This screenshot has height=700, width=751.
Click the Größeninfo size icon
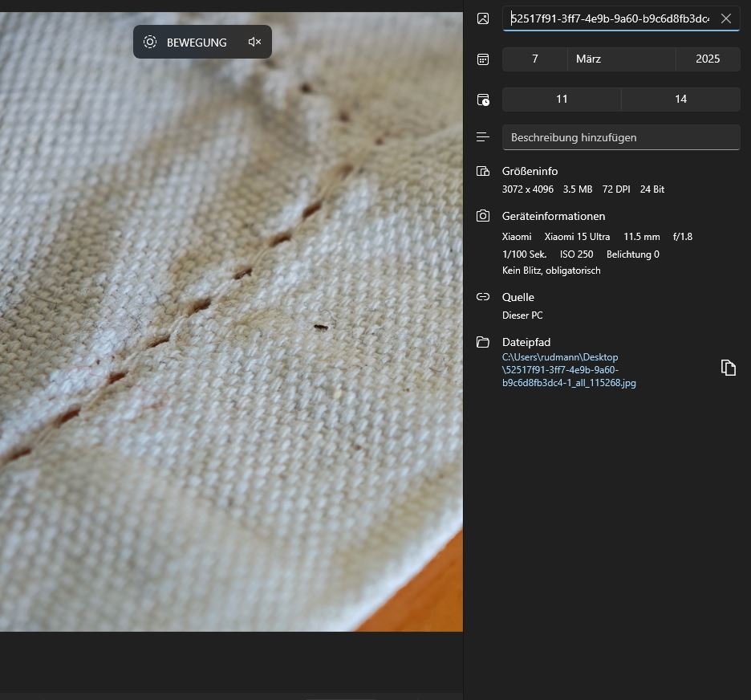coord(483,171)
